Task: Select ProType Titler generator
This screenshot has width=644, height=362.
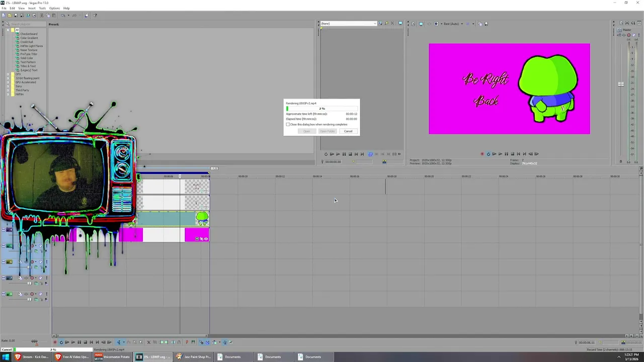Action: coord(29,54)
